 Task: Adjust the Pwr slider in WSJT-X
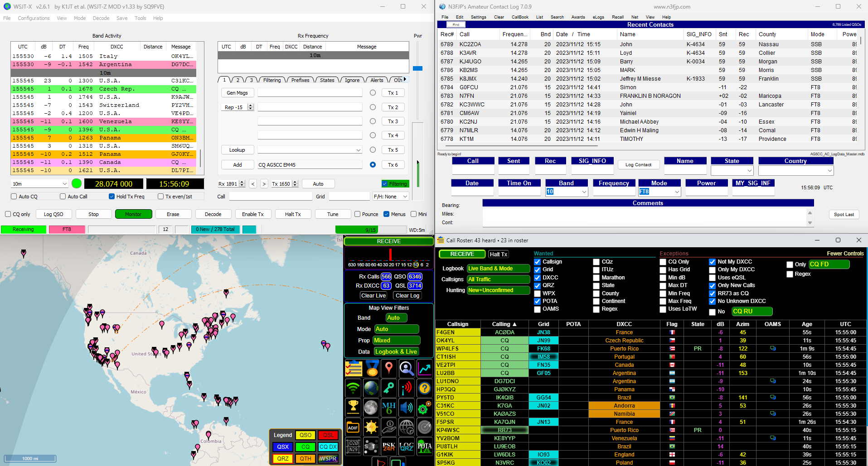(x=418, y=68)
